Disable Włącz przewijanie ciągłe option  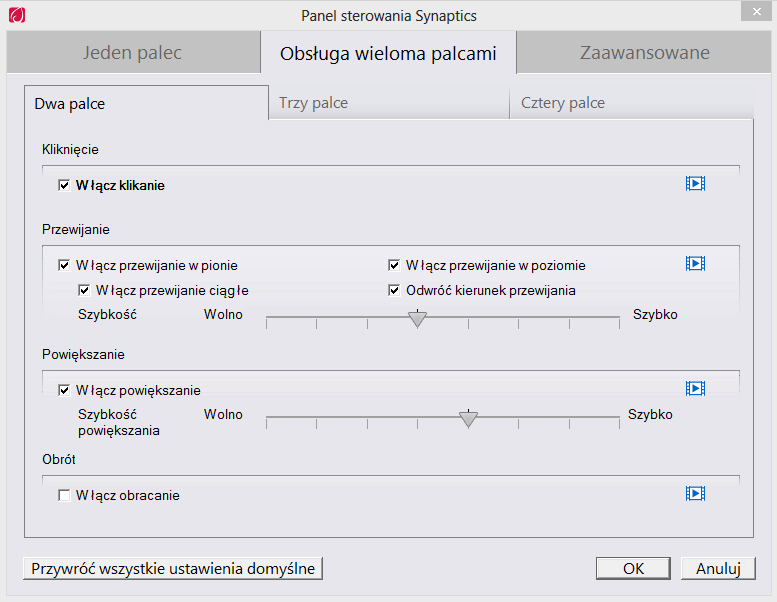coord(84,290)
